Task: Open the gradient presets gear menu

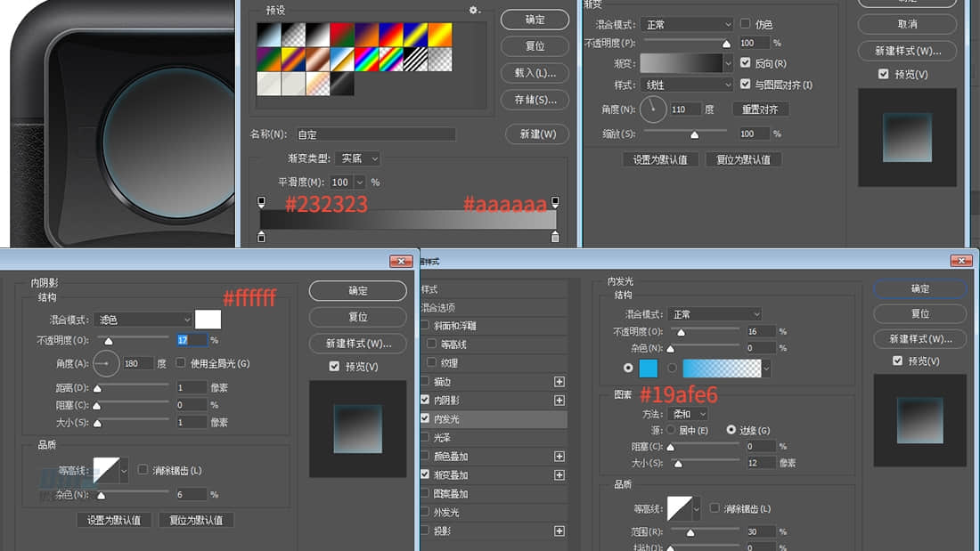Action: 474,10
